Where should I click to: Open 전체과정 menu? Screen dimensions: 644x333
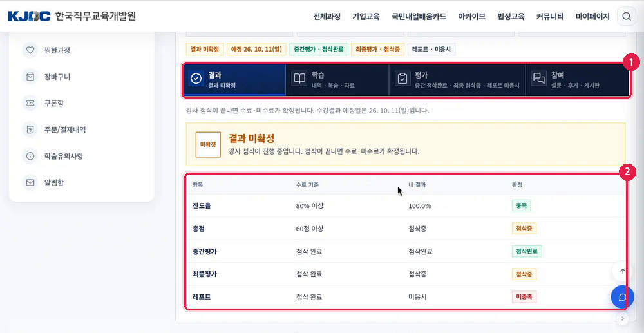(327, 16)
